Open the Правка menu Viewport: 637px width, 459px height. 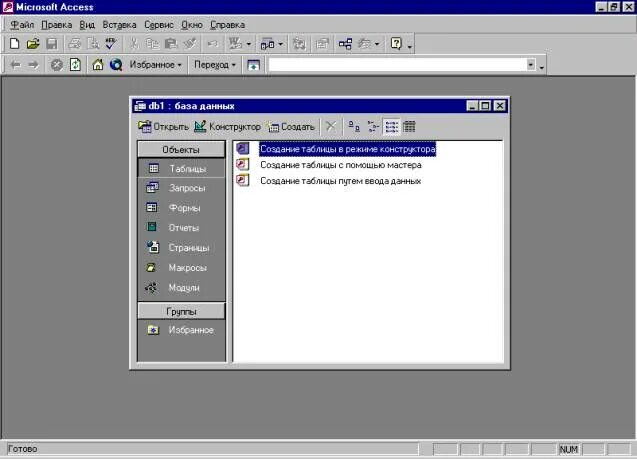tap(56, 25)
